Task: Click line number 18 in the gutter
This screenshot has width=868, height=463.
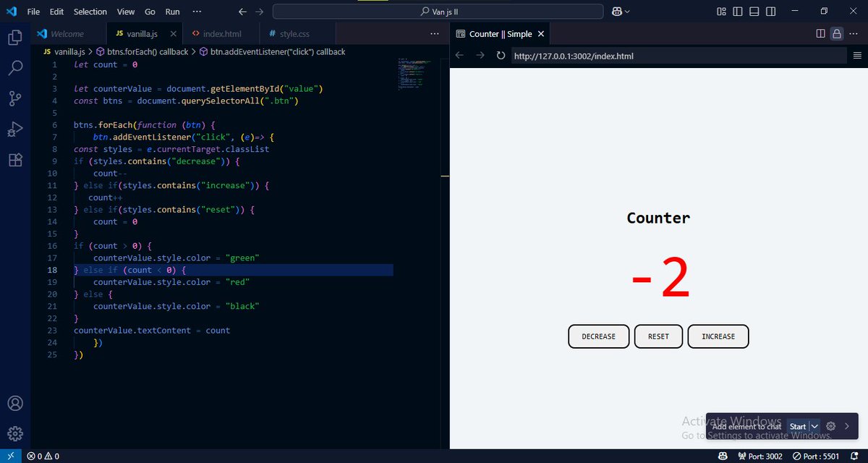Action: (52, 270)
